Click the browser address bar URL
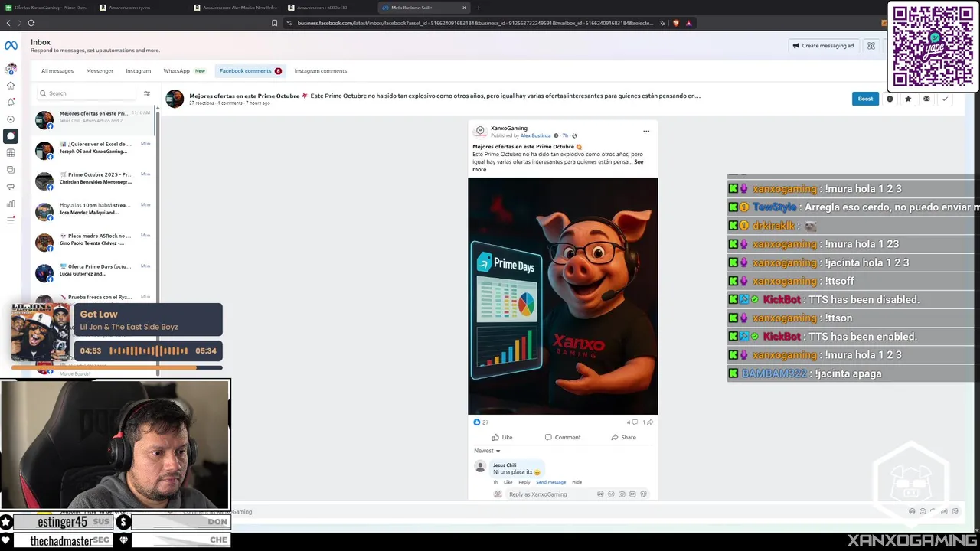Screen dimensions: 980x551 [x=475, y=23]
